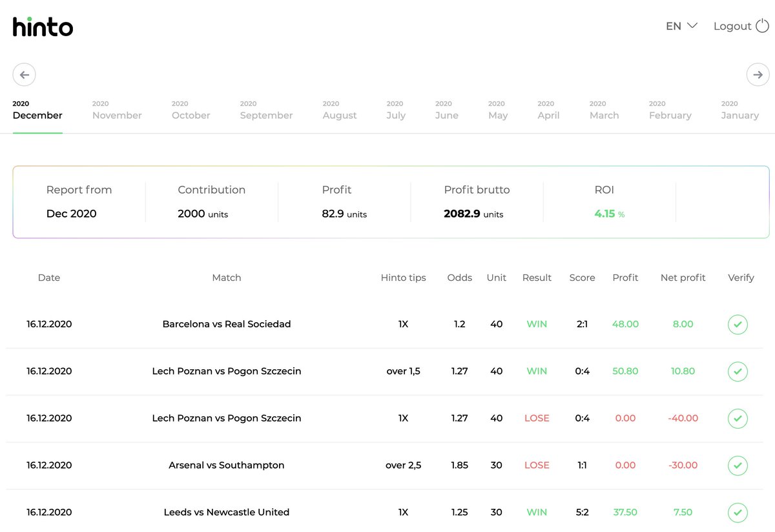Verify the Barcelona vs Real Sociedad tip
This screenshot has width=775, height=532.
(738, 324)
